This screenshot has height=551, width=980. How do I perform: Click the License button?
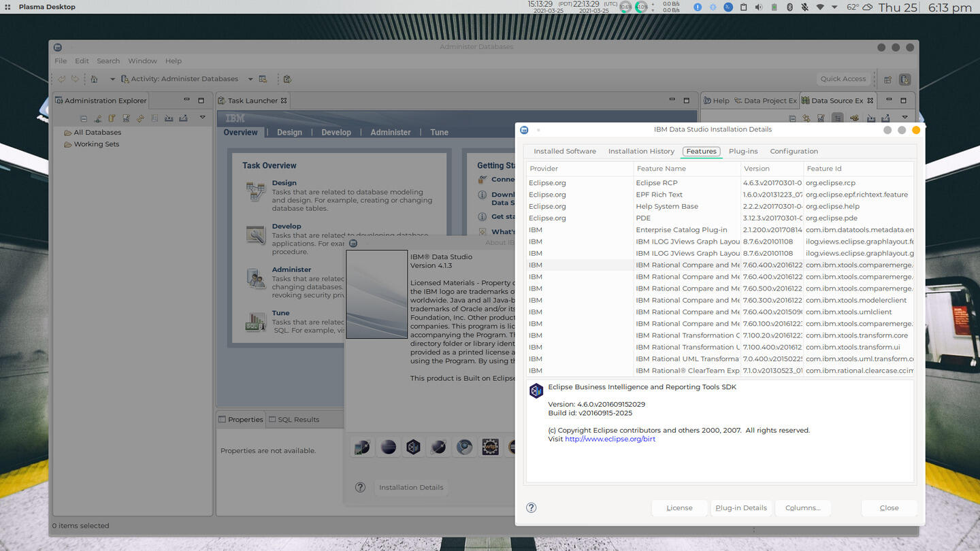click(x=679, y=508)
